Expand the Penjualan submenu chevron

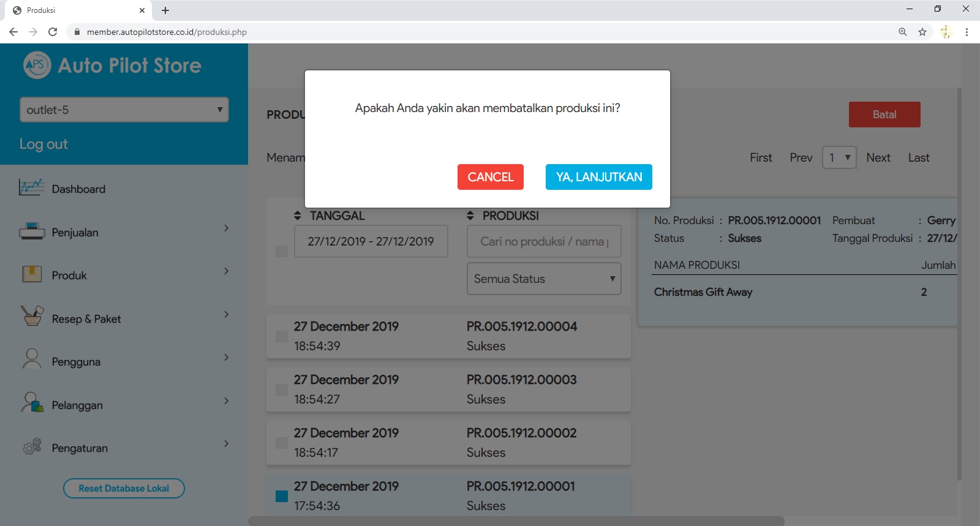226,228
